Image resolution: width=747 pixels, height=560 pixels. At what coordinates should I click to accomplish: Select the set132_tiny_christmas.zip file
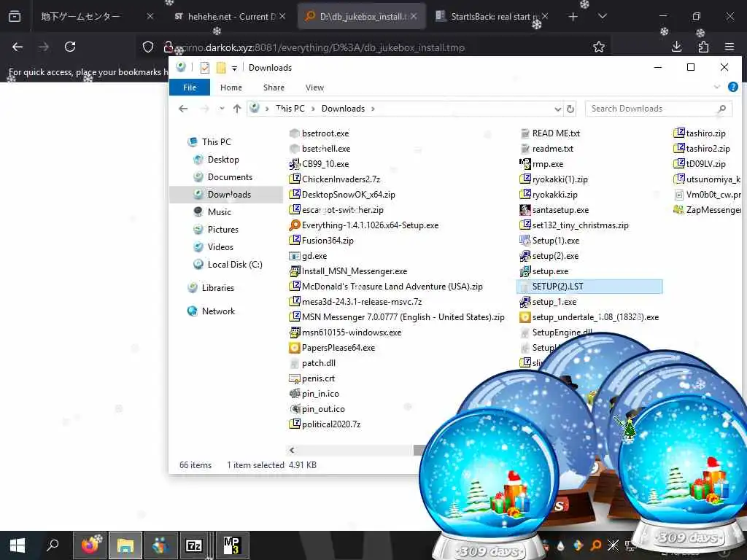coord(574,225)
